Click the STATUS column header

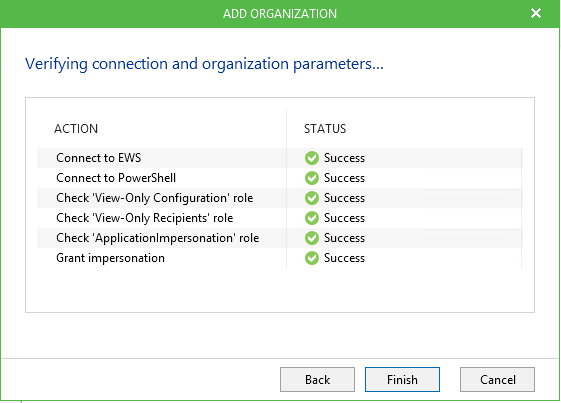[x=325, y=128]
